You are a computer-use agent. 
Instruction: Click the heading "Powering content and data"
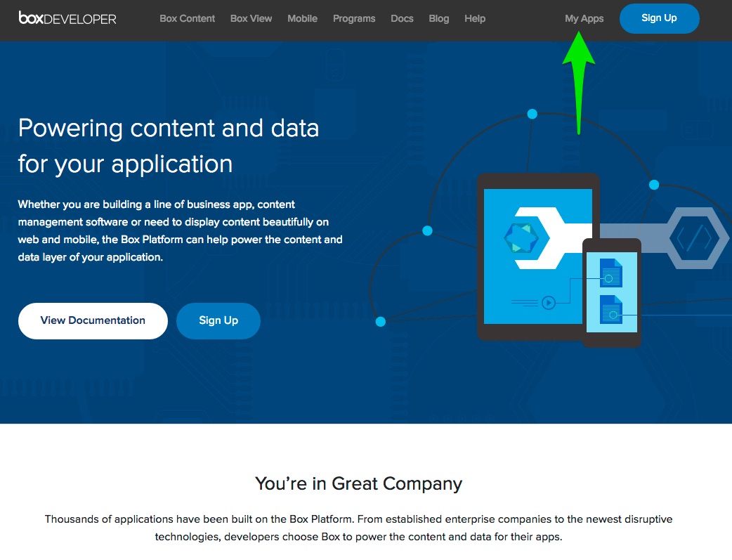[x=169, y=145]
